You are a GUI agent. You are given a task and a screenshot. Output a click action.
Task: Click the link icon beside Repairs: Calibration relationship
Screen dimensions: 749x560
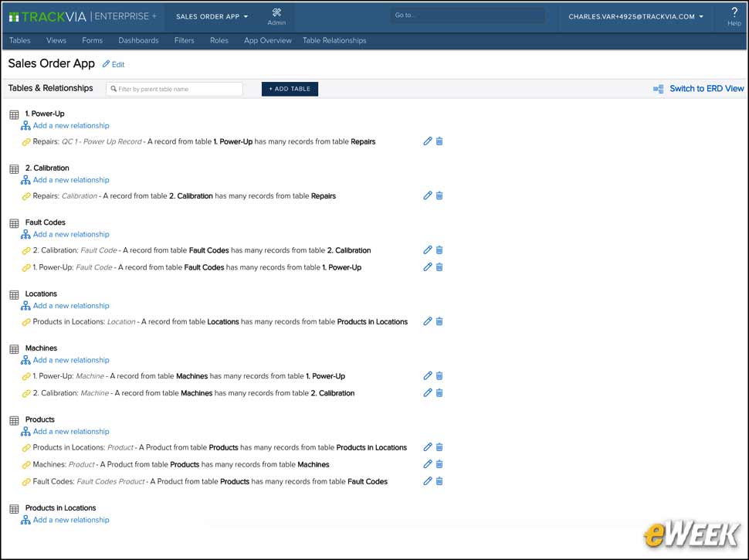pos(26,196)
